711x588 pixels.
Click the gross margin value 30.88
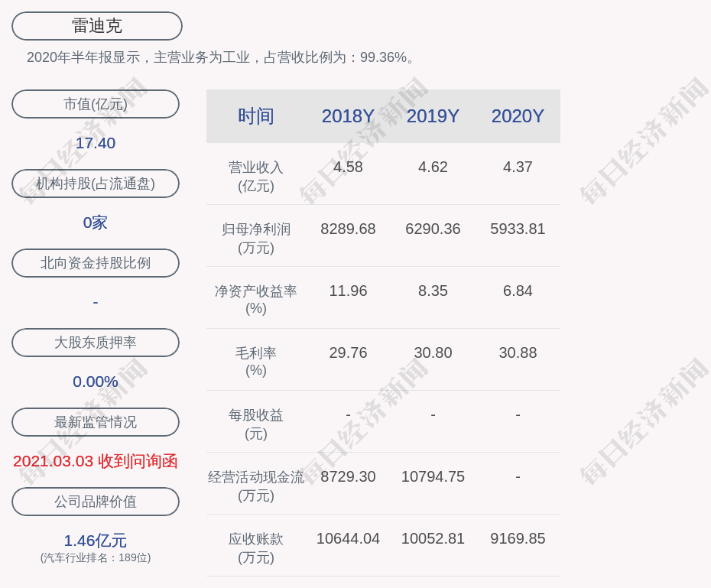click(518, 352)
